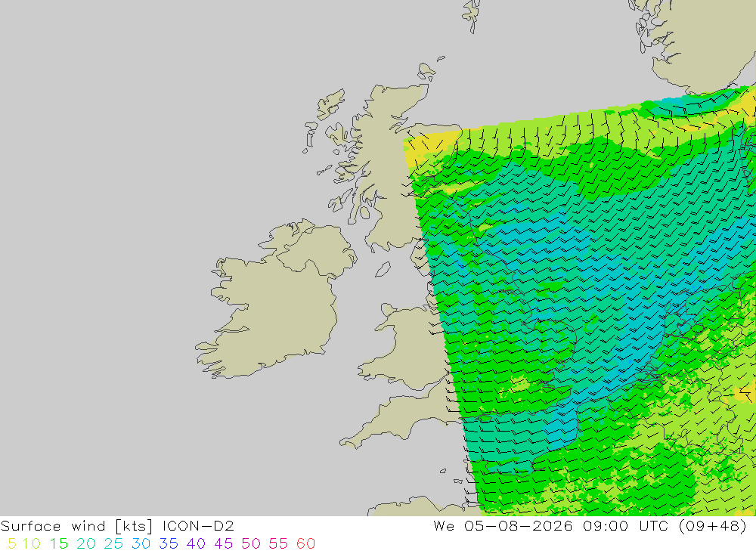The height and width of the screenshot is (554, 756).
Task: Click the '55' knots legend value
Action: 278,544
